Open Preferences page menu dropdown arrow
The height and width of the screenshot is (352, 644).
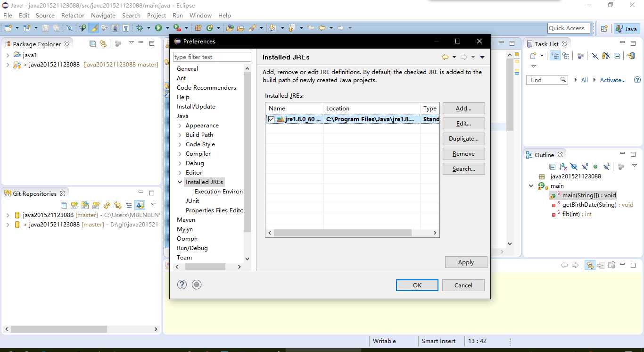482,57
